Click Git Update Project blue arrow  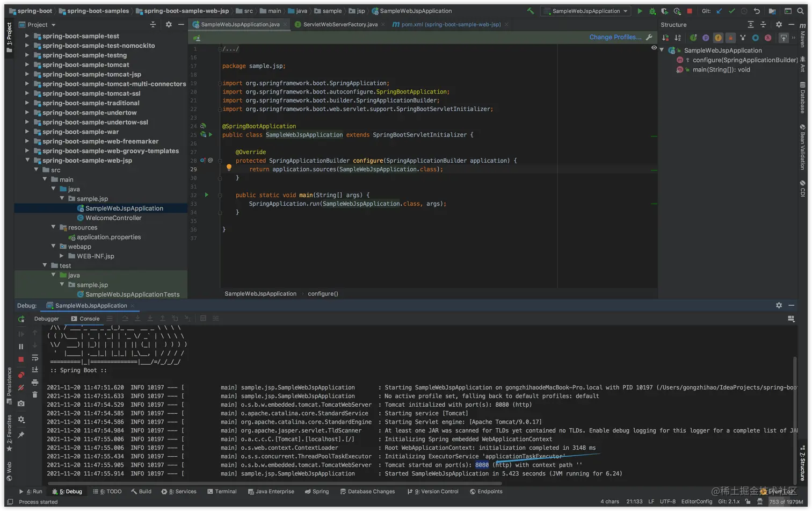[719, 11]
